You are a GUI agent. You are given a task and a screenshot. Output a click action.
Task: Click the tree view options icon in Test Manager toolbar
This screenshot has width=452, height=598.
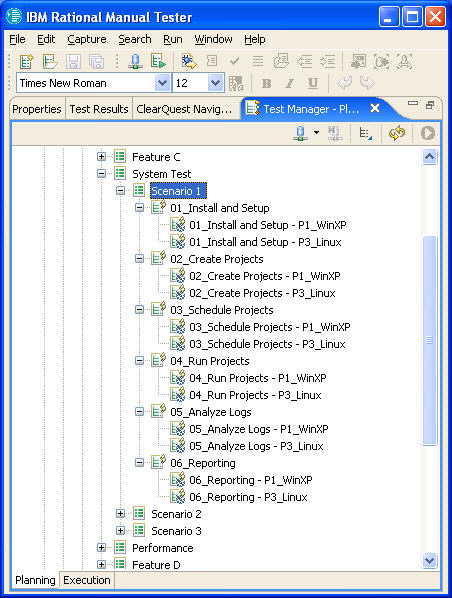365,133
